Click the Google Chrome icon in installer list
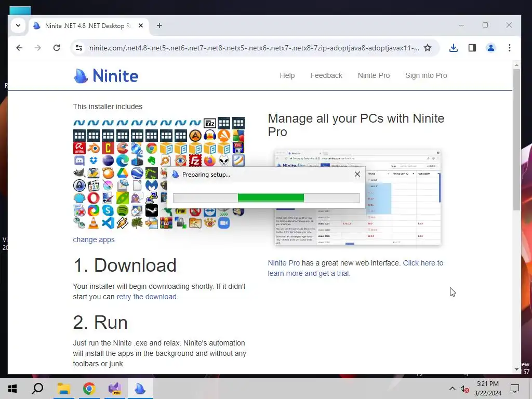532x399 pixels. coord(152,148)
